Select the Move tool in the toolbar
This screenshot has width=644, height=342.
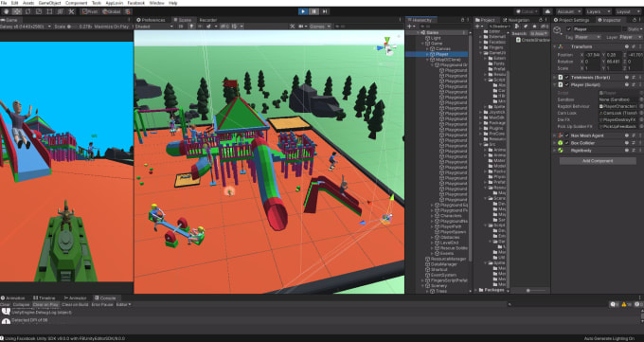coord(17,11)
